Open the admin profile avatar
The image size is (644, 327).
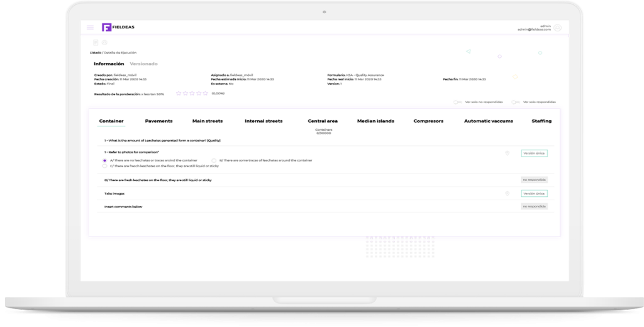(557, 28)
